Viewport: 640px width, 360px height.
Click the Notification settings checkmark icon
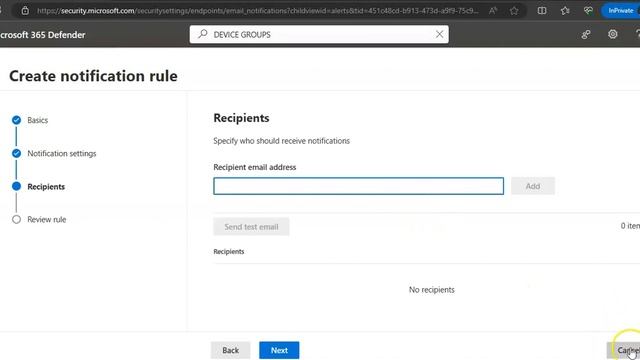[16, 153]
